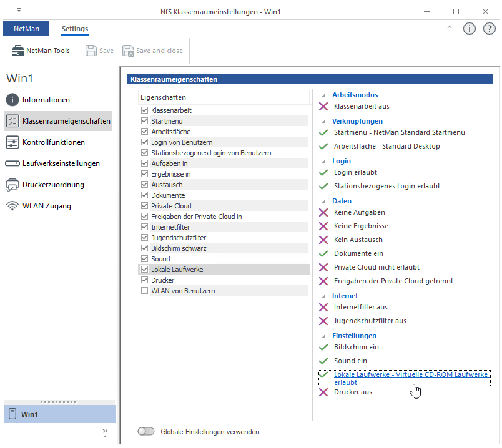Click the Save floppy disk icon

tap(91, 51)
